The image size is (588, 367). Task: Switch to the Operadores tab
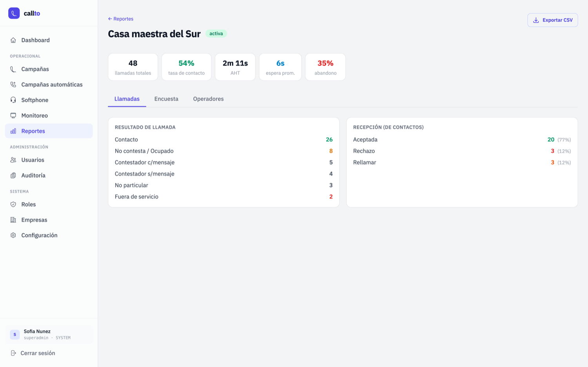(x=208, y=99)
